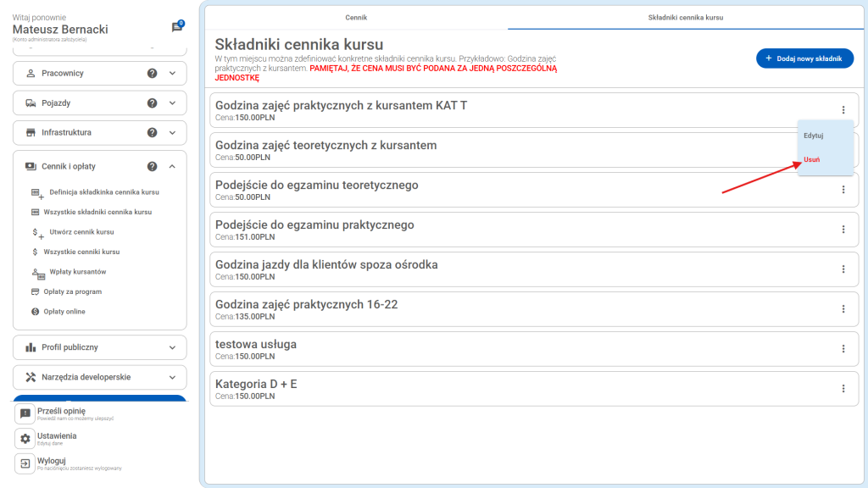
Task: Click the Dodaj nowy składnik button
Action: point(804,58)
